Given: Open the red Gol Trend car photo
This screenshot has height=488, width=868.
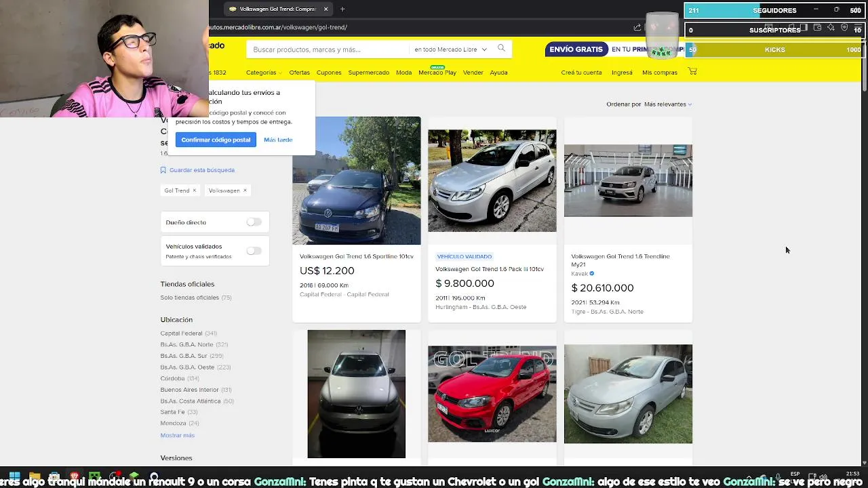Looking at the screenshot, I should (x=492, y=394).
